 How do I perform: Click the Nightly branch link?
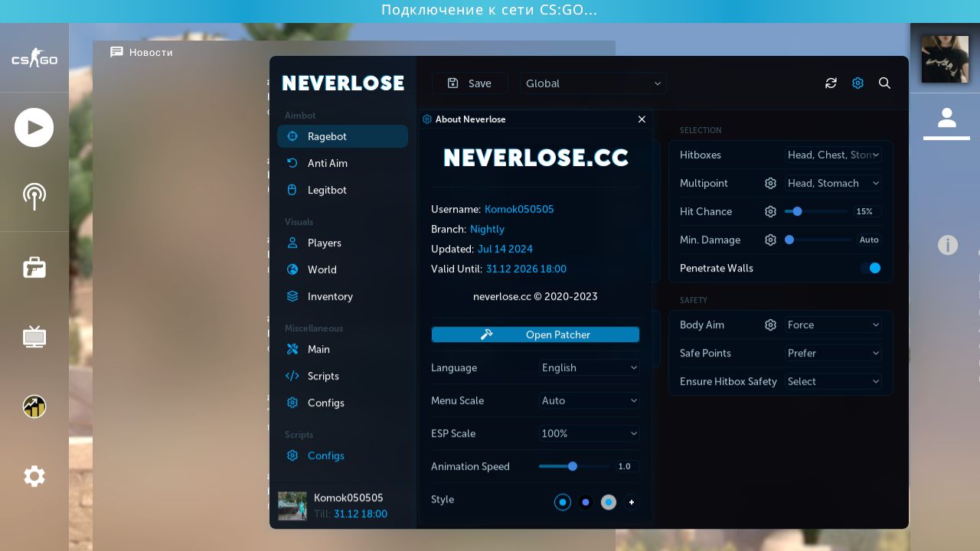pyautogui.click(x=487, y=230)
